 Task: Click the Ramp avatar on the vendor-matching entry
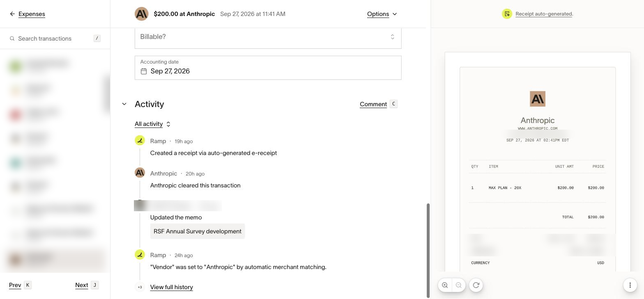pyautogui.click(x=140, y=255)
